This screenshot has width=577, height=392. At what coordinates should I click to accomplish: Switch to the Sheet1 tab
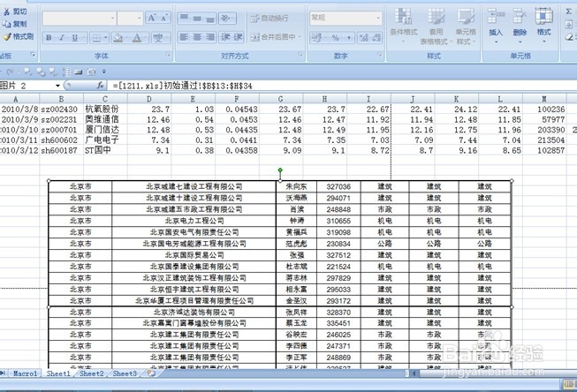(57, 373)
